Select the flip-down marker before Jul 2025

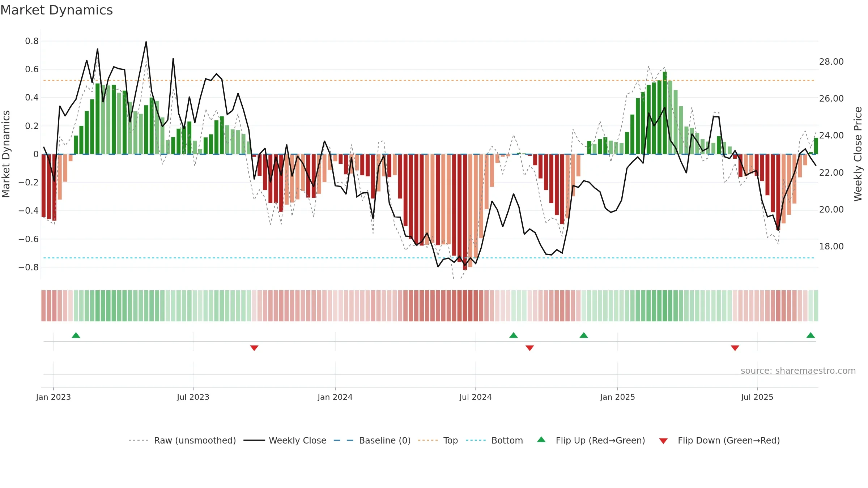click(735, 348)
